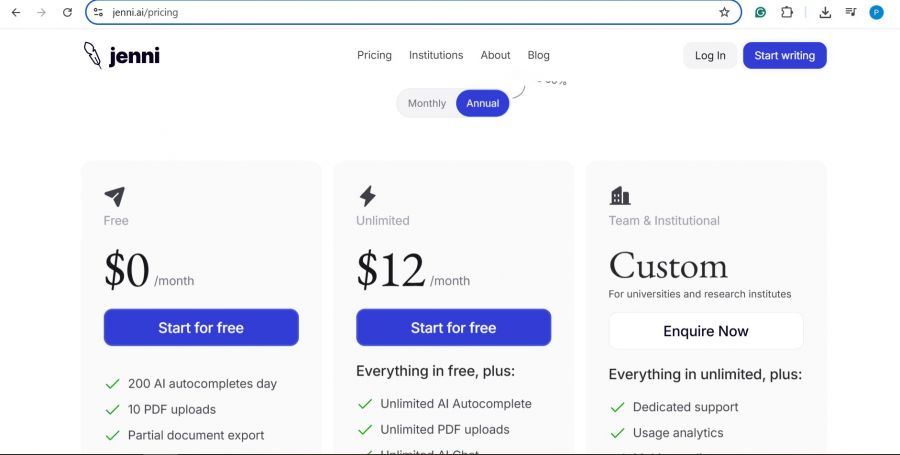This screenshot has width=900, height=455.
Task: Click the lightning bolt icon on Unlimited plan
Action: click(x=367, y=196)
